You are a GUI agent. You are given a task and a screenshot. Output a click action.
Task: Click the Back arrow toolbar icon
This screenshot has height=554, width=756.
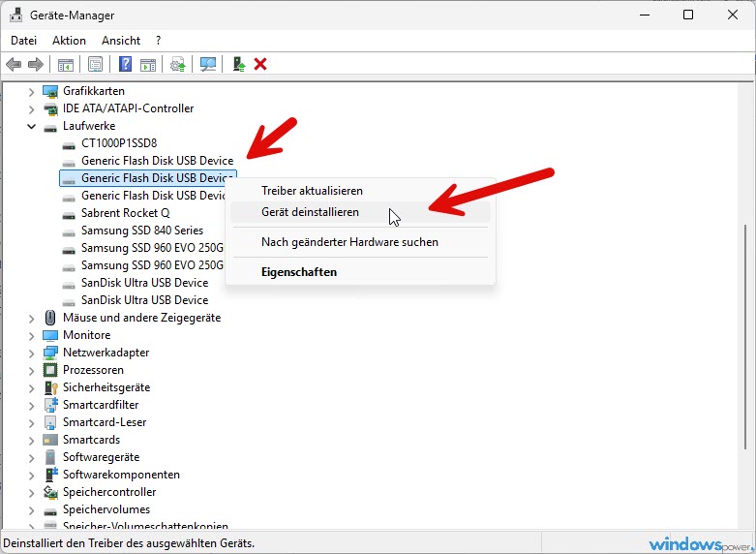(x=14, y=64)
